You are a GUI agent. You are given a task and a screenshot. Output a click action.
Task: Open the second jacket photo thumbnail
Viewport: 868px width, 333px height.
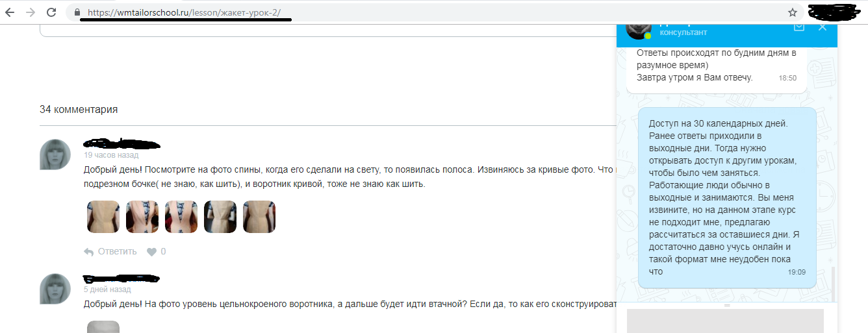click(142, 217)
